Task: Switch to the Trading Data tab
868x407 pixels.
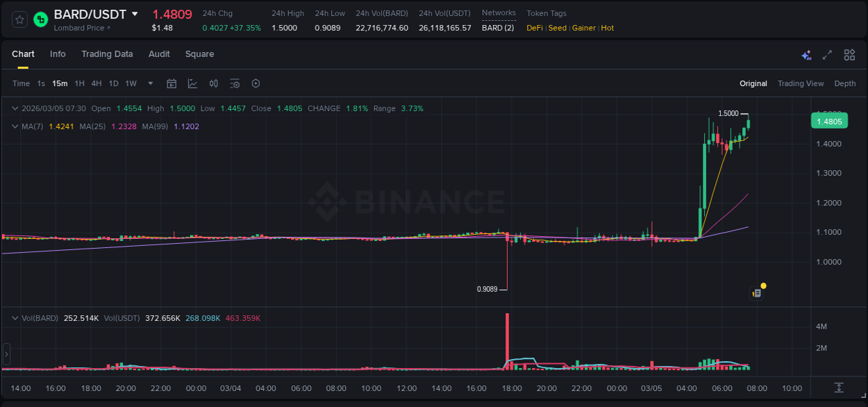Action: [107, 53]
